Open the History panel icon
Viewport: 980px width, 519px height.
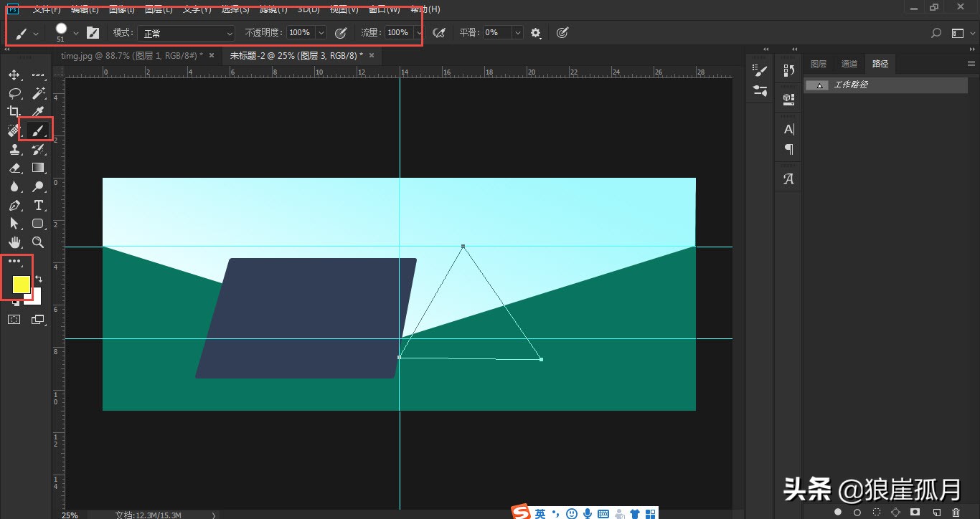coord(788,70)
